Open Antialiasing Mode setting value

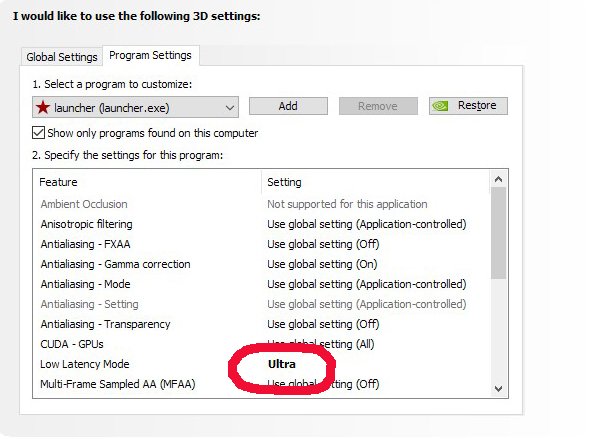click(x=366, y=284)
